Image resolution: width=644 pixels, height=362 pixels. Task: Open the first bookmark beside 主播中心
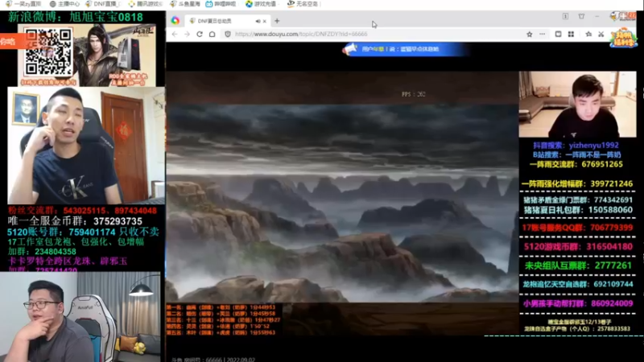coord(23,4)
